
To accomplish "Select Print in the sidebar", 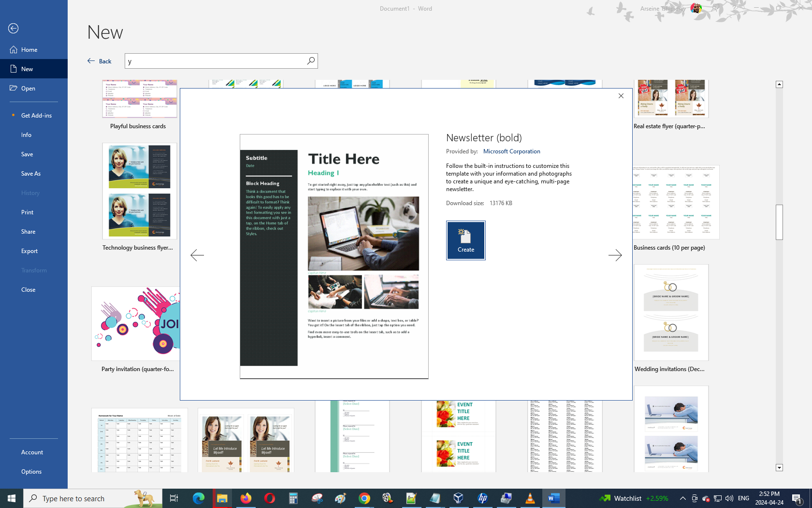I will 28,212.
